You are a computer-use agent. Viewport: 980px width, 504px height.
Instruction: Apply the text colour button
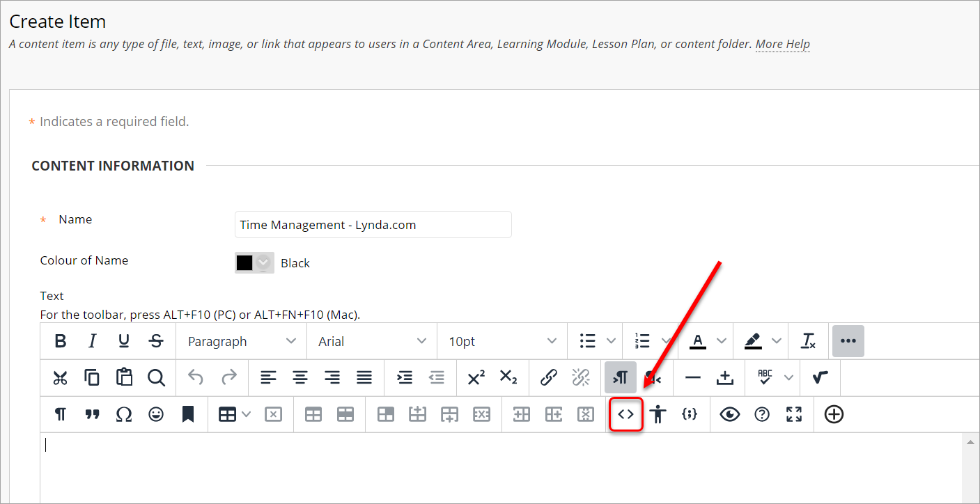tap(697, 341)
